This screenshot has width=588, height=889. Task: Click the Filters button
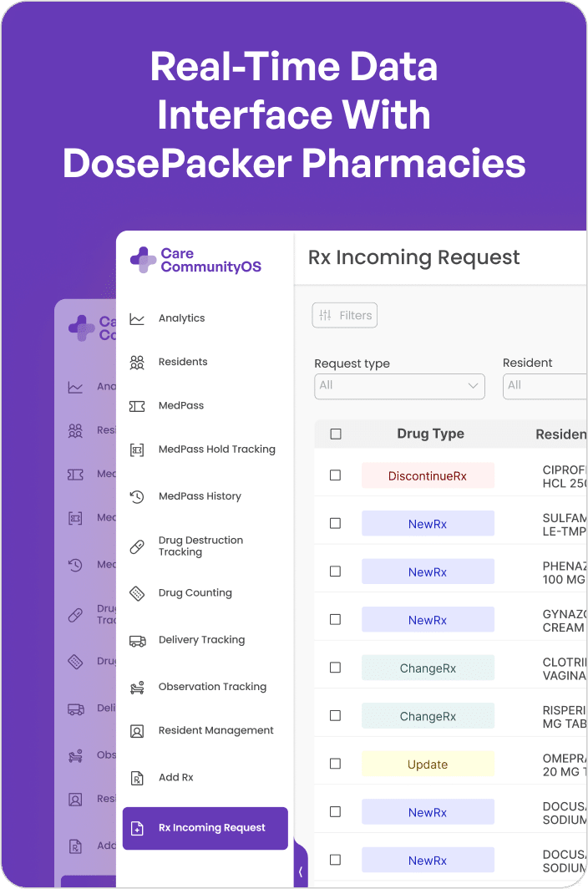coord(345,315)
